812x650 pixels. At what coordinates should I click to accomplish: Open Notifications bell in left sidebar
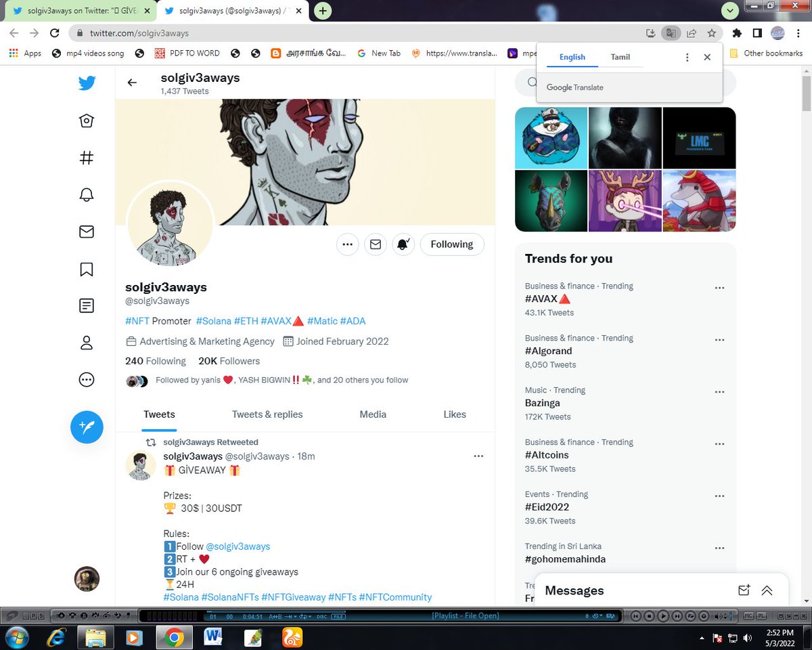(87, 195)
